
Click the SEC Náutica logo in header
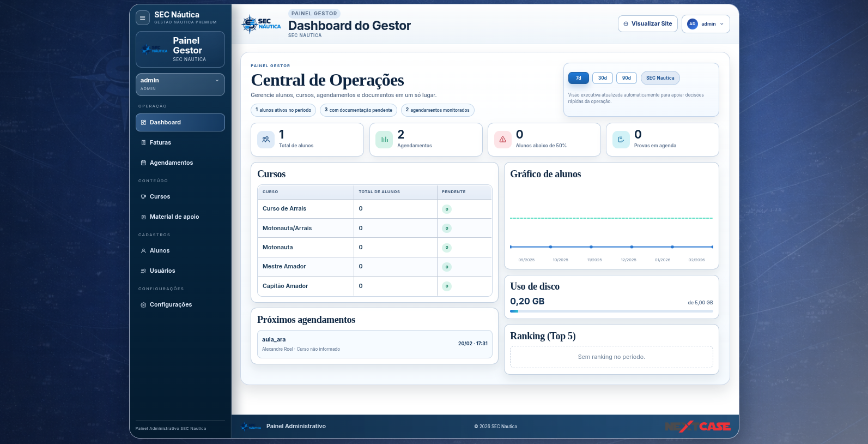tap(261, 25)
